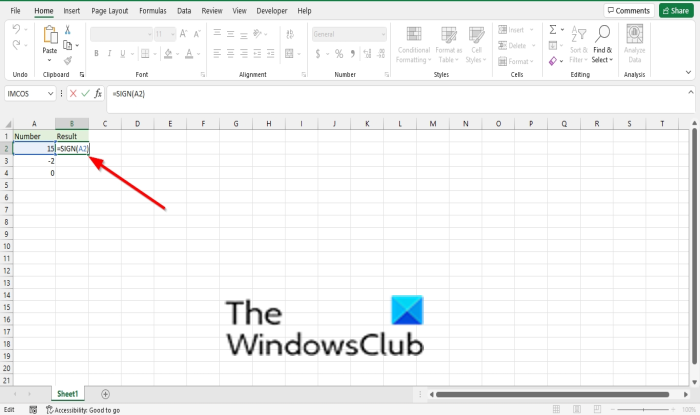Screen dimensions: 700x415
Task: Switch to the Developer tab
Action: pyautogui.click(x=271, y=11)
